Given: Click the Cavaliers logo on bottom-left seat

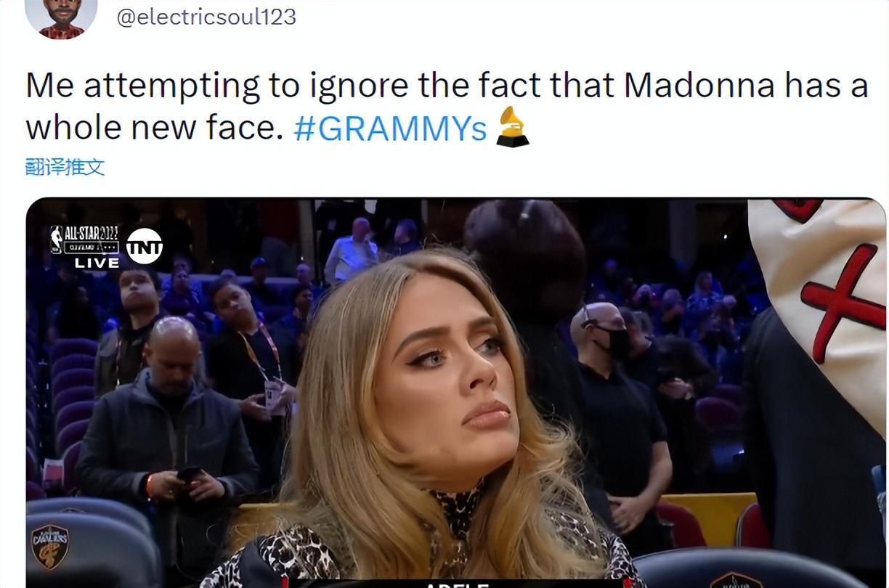Looking at the screenshot, I should pyautogui.click(x=49, y=546).
